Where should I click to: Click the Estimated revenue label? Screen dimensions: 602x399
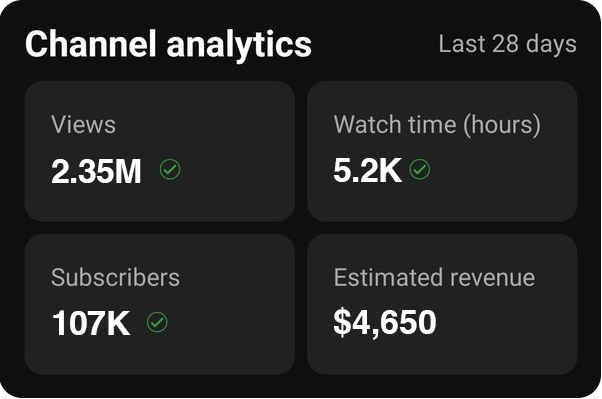434,277
